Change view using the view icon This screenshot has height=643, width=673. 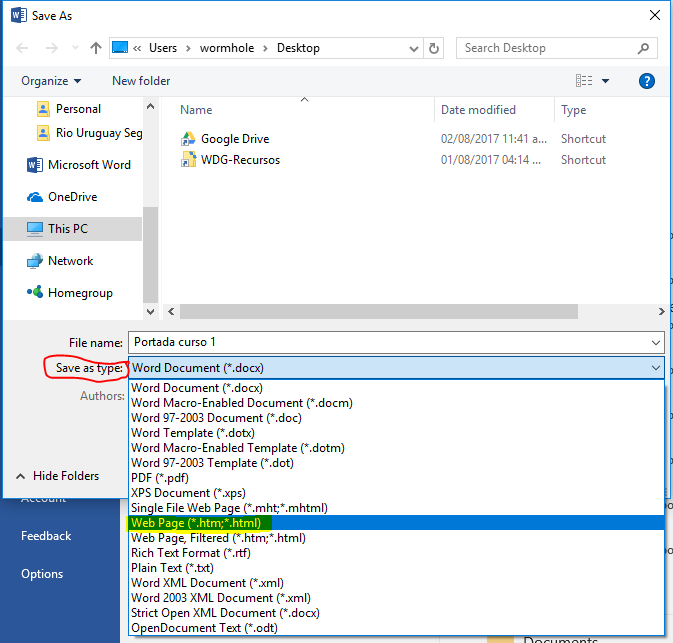[584, 80]
